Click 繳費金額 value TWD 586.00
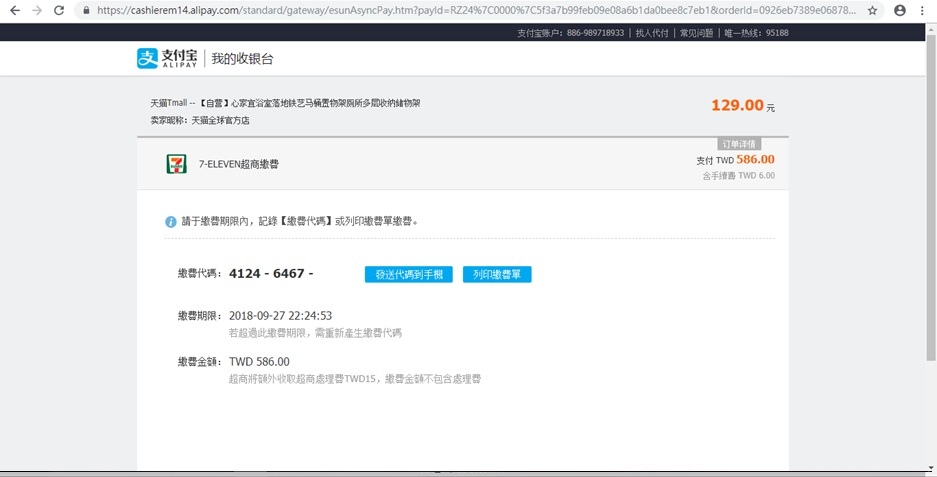937x477 pixels. 259,362
